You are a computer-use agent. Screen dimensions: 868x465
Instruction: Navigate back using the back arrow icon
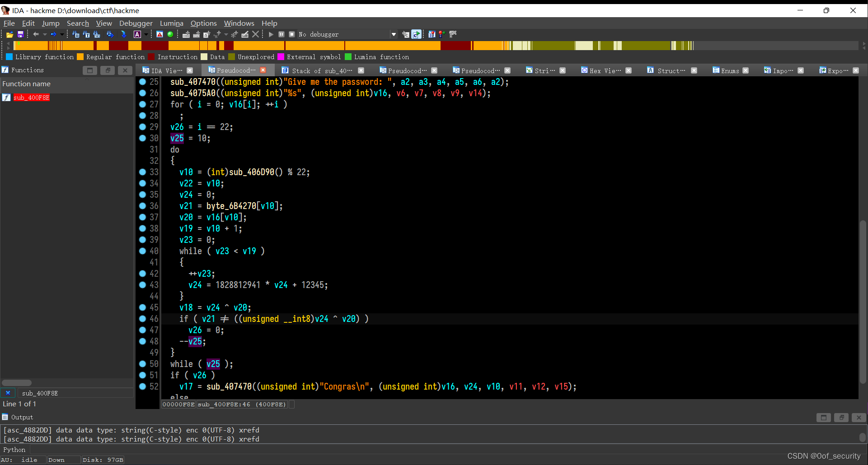click(35, 34)
